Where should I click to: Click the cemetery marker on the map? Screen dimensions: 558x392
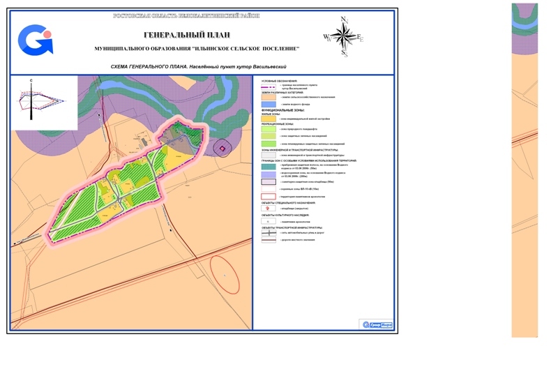[223, 147]
